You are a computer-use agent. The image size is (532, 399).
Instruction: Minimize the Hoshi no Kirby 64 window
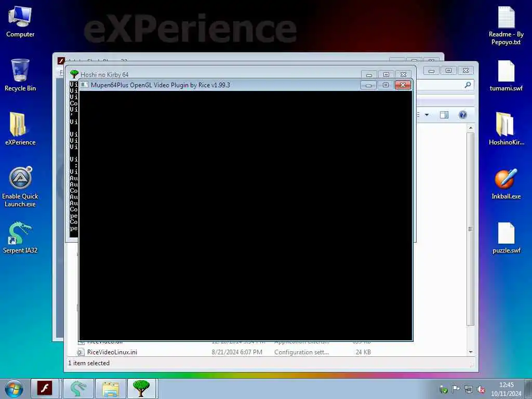(x=369, y=74)
